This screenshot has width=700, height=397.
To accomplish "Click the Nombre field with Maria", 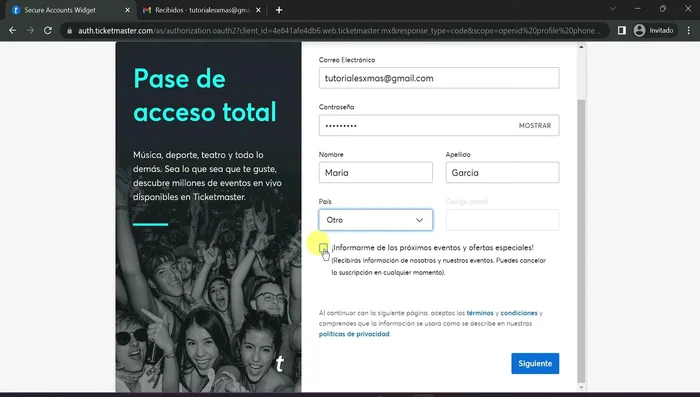I will (x=375, y=172).
